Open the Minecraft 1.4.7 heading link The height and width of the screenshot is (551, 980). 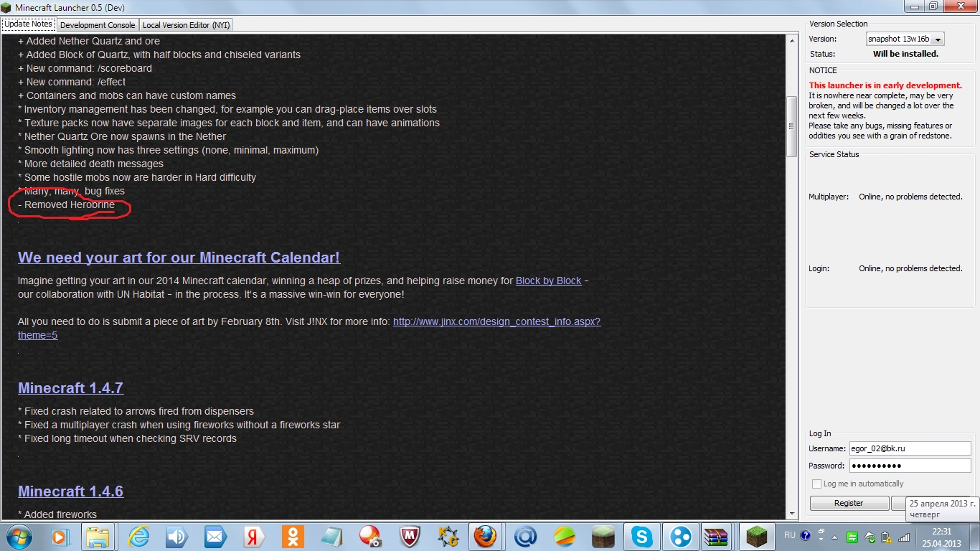coord(70,388)
